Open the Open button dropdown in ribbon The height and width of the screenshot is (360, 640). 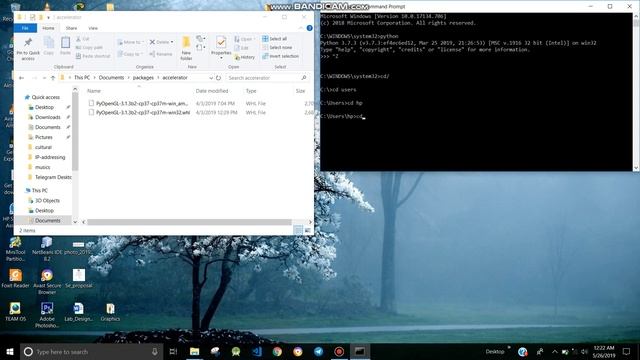click(x=254, y=39)
